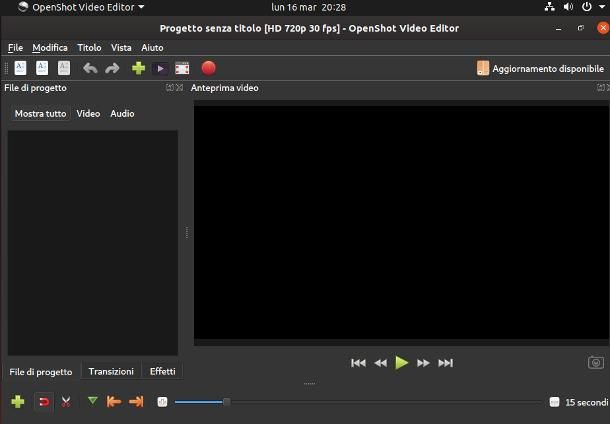The height and width of the screenshot is (424, 610).
Task: Open the clock and calendar in top bar
Action: click(309, 7)
